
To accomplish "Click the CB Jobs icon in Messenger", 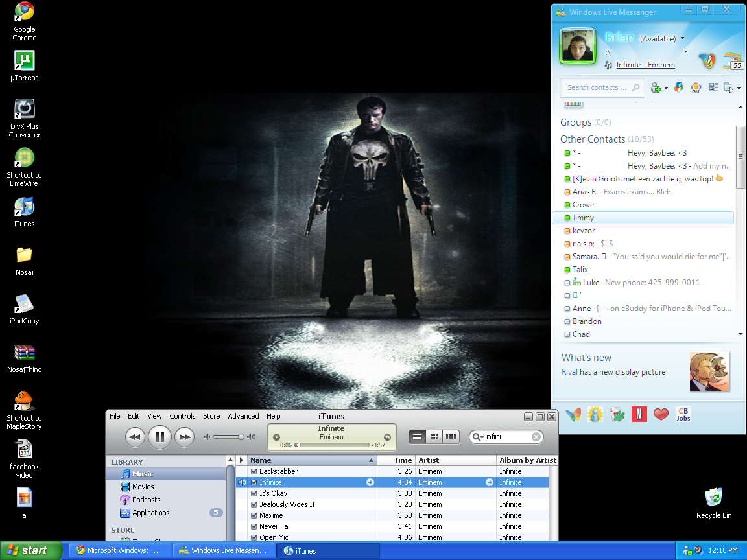I will coord(683,414).
